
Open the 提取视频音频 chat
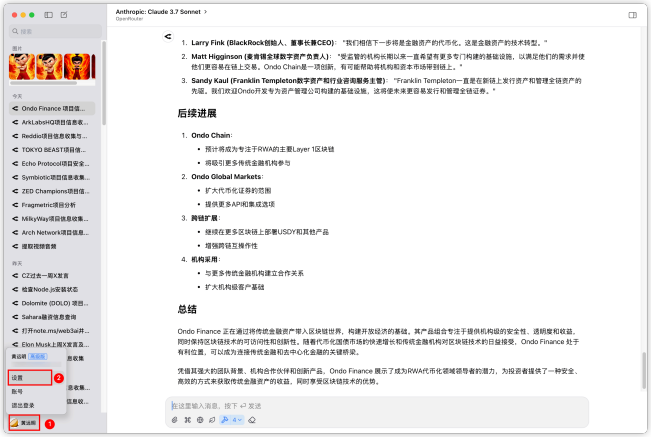(x=52, y=246)
